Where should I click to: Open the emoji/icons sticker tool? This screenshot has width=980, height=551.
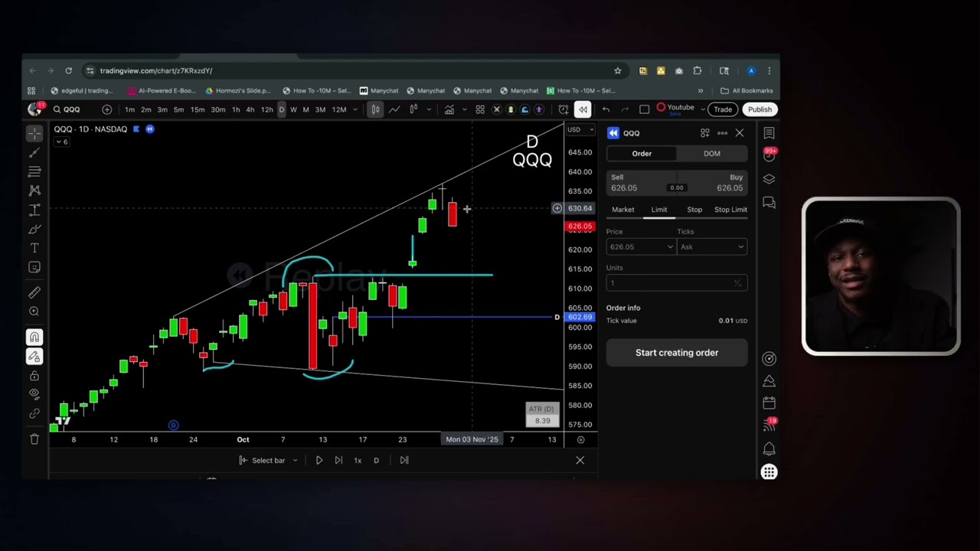click(34, 267)
